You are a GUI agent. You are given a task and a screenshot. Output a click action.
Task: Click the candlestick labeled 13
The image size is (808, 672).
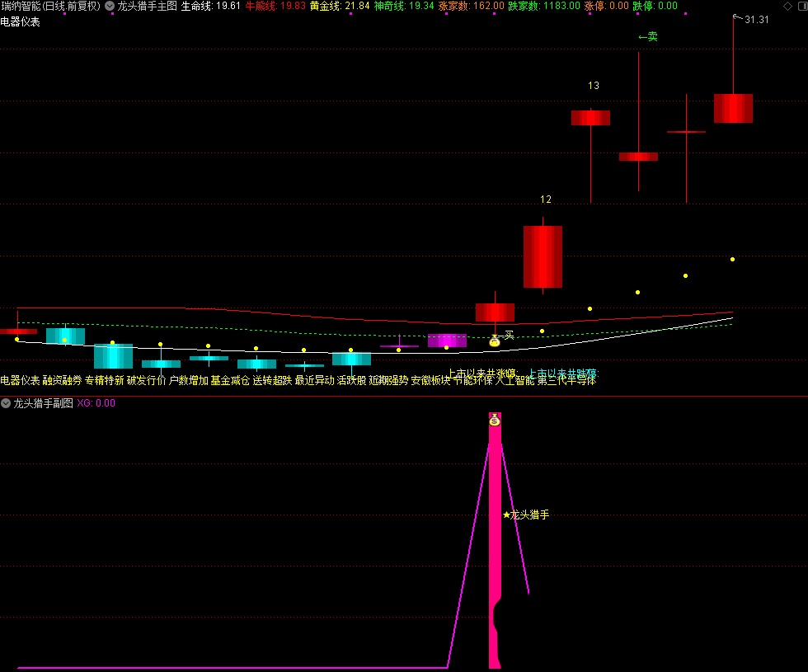(590, 118)
